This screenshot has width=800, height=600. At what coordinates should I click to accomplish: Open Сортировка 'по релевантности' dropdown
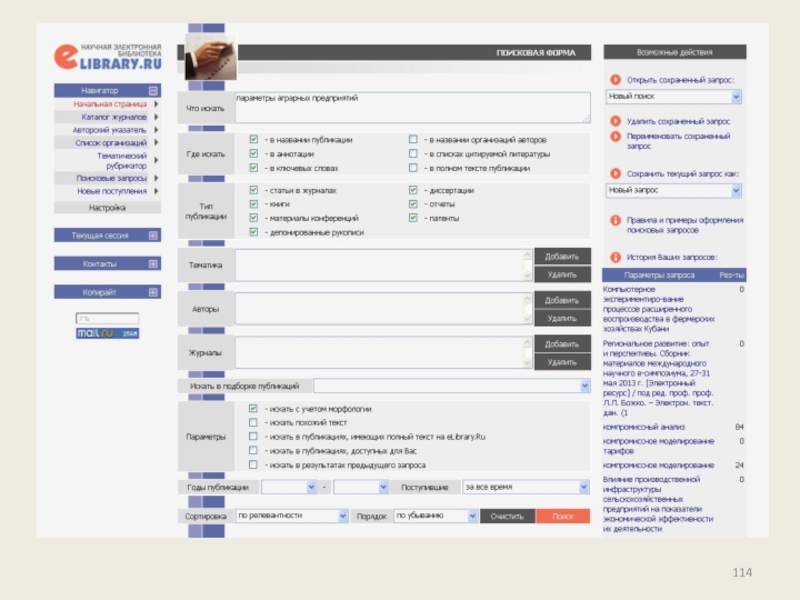click(x=291, y=516)
